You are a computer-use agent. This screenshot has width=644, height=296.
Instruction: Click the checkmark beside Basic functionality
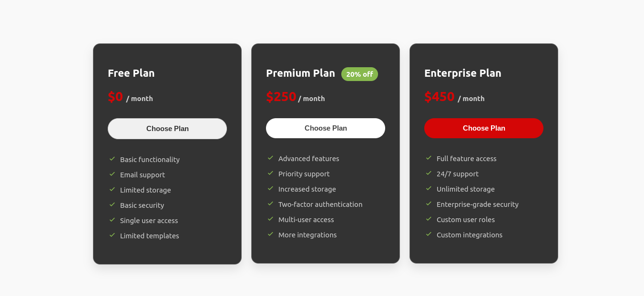coord(112,159)
